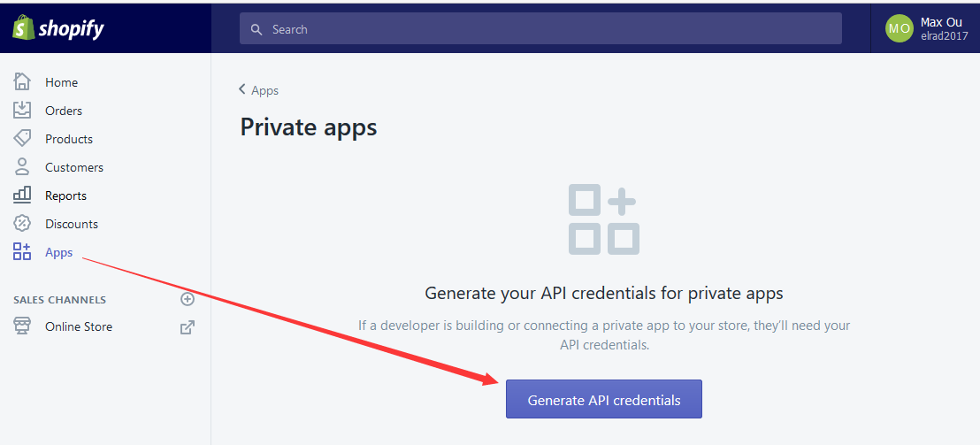The height and width of the screenshot is (445, 980).
Task: Focus the Search input field
Action: [x=540, y=28]
